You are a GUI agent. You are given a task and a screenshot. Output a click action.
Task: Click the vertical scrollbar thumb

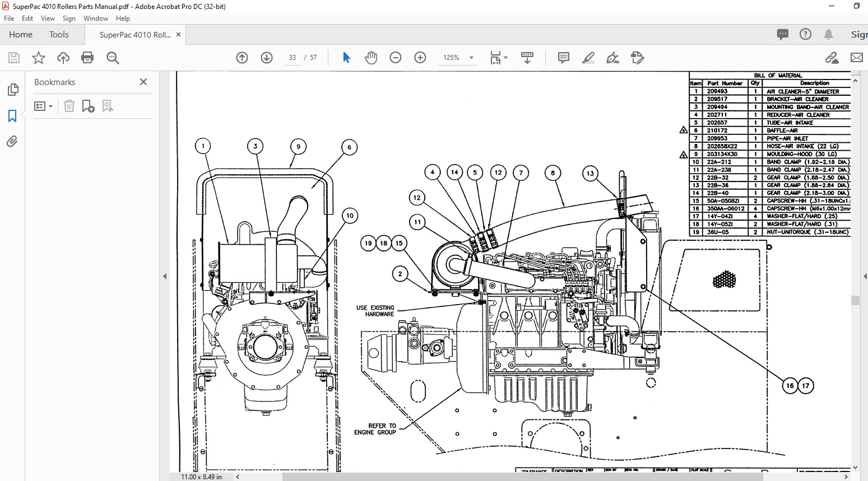(855, 300)
